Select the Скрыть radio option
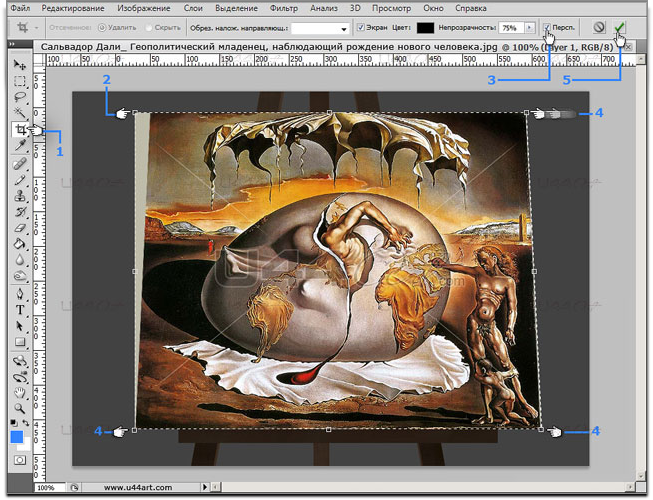The image size is (653, 500). coord(149,27)
